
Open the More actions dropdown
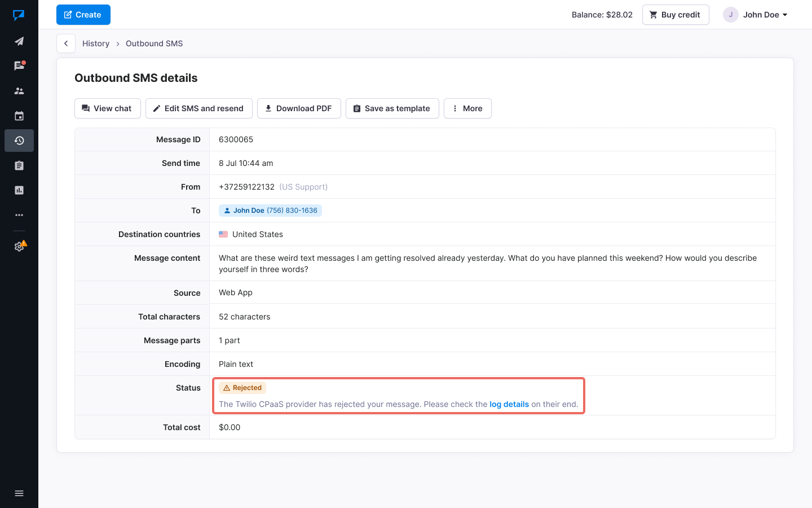click(467, 108)
